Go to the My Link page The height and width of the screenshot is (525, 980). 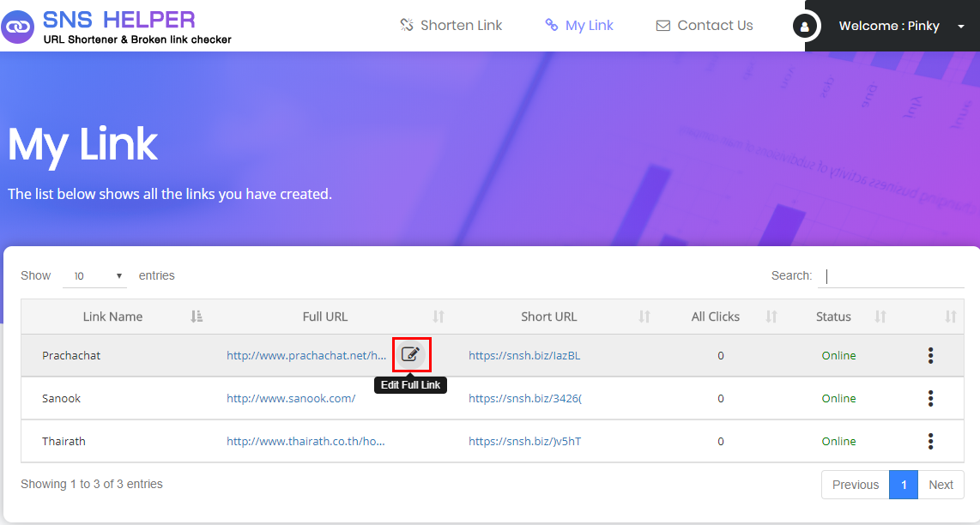(579, 26)
